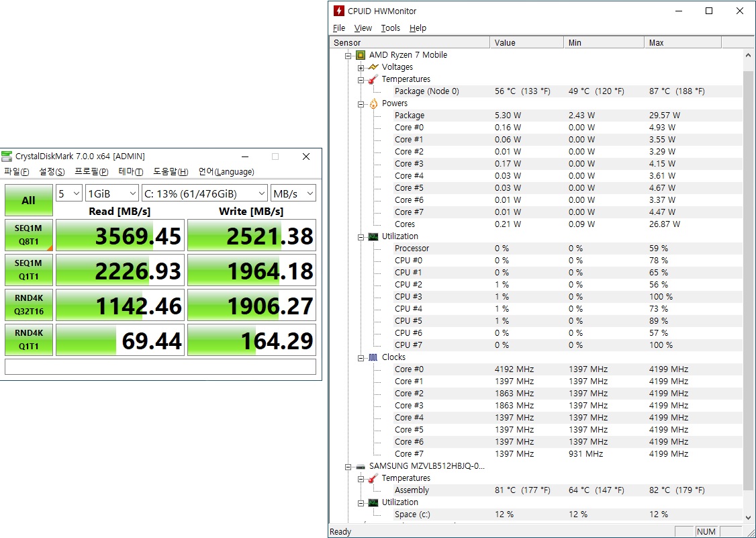Open the 설정(S) menu in CrystalDiskMark

tap(52, 172)
